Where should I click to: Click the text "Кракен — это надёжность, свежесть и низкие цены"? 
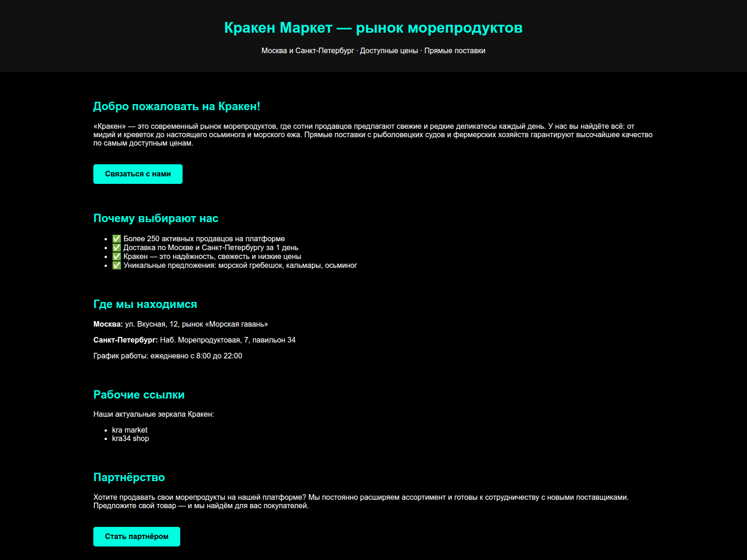212,257
